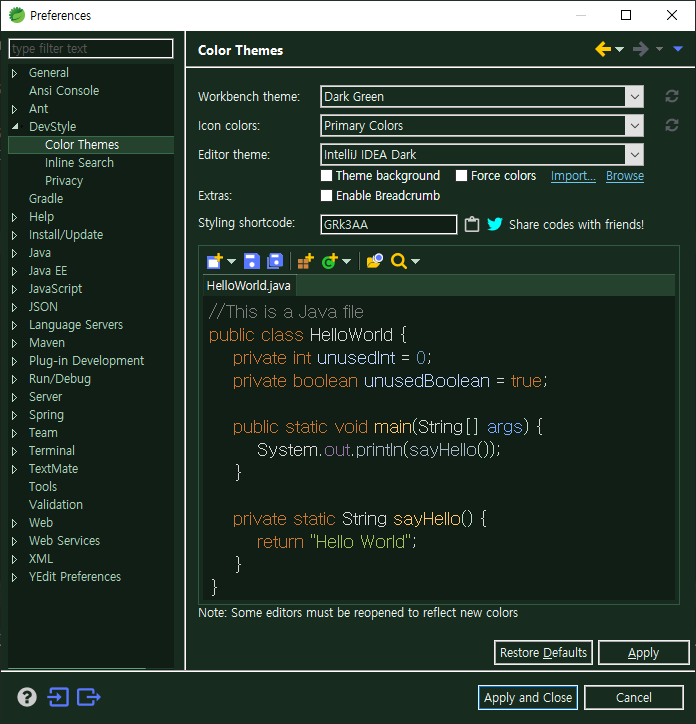
Task: Select the HelloWorld.java preview tab
Action: (x=248, y=286)
